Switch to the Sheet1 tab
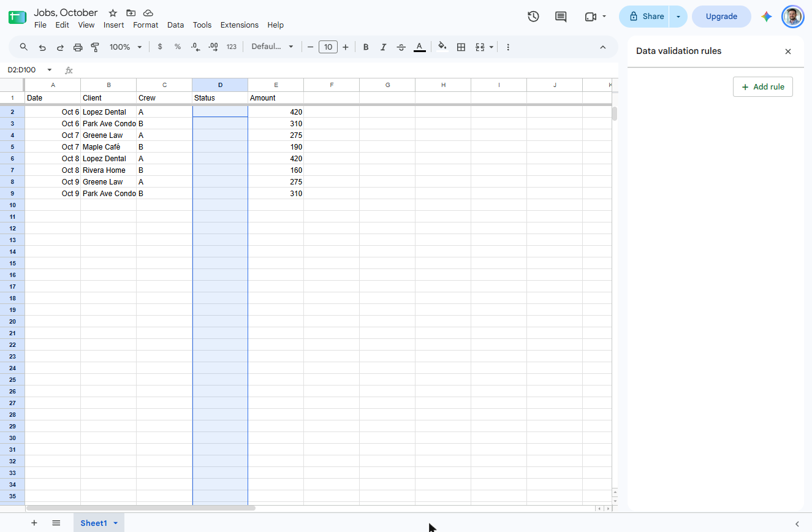Screen dimensions: 812x532 (94, 523)
